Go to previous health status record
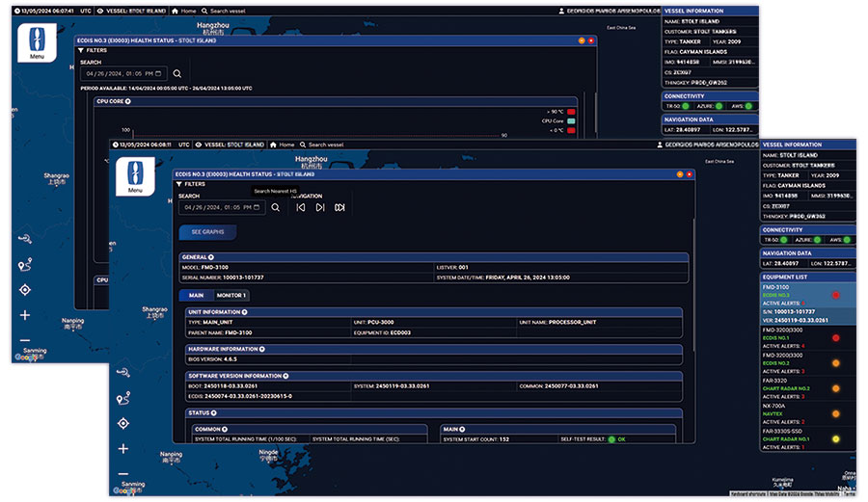Viewport: 868px width, 502px height. click(x=301, y=208)
